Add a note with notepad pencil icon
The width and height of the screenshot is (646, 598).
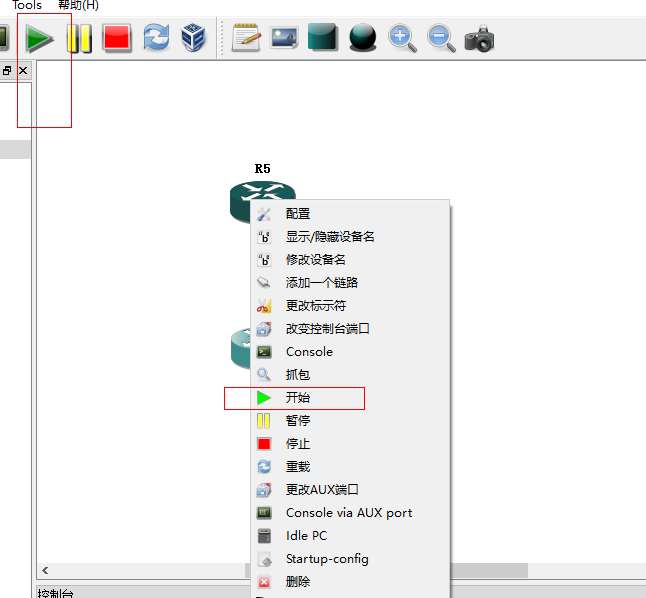pos(246,38)
